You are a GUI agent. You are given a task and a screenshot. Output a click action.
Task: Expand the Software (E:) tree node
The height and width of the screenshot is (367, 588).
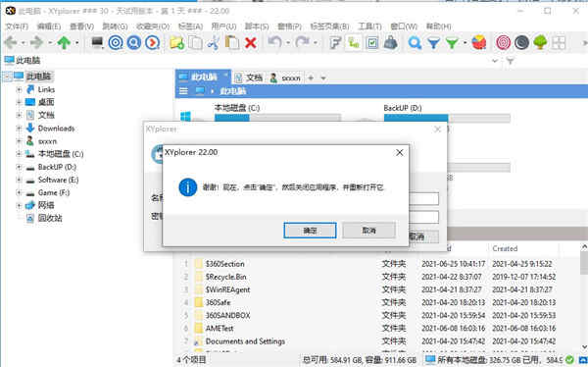click(x=19, y=180)
